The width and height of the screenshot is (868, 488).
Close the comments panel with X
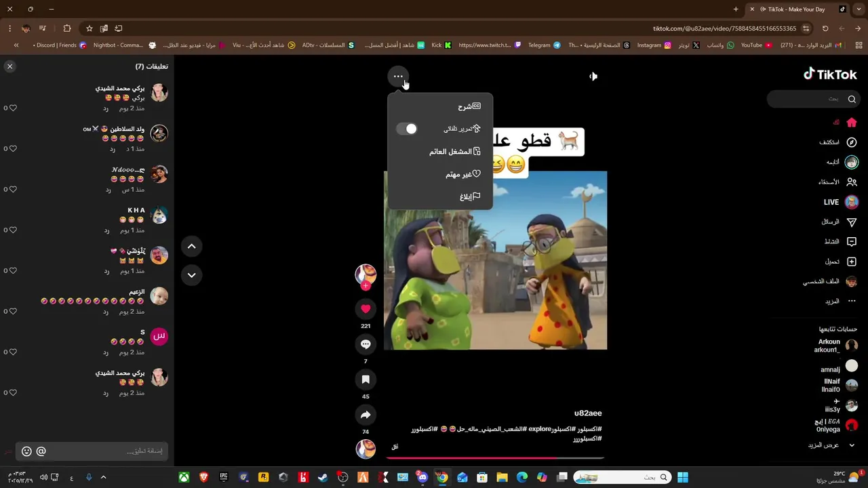9,66
